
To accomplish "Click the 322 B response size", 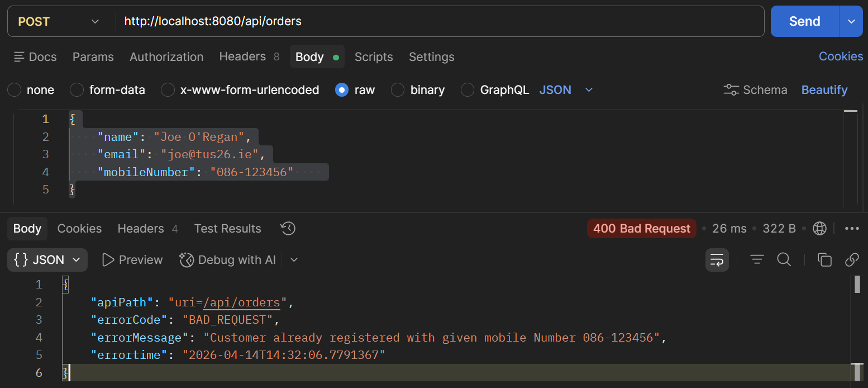I will (x=779, y=228).
